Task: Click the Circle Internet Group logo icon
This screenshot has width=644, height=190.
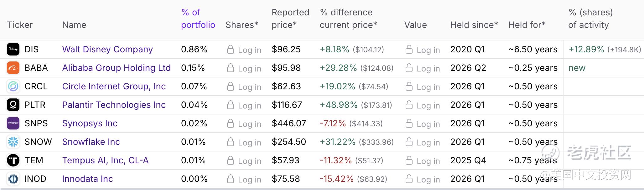Action: click(13, 86)
